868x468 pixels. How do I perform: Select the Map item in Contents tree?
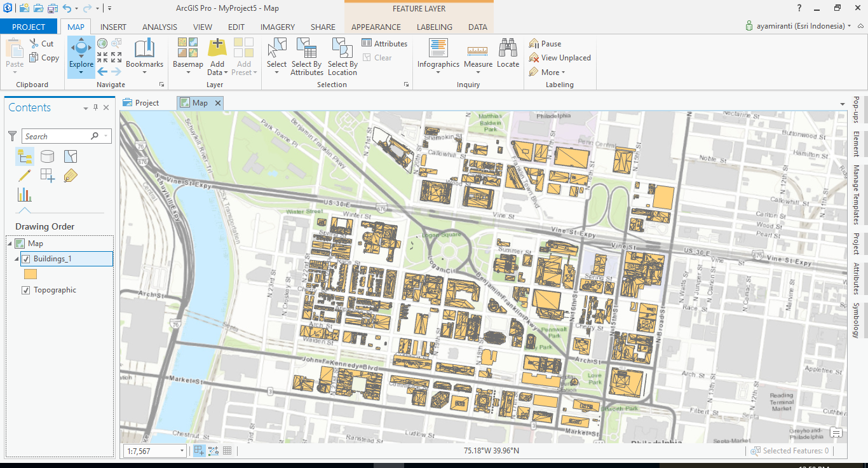click(36, 244)
